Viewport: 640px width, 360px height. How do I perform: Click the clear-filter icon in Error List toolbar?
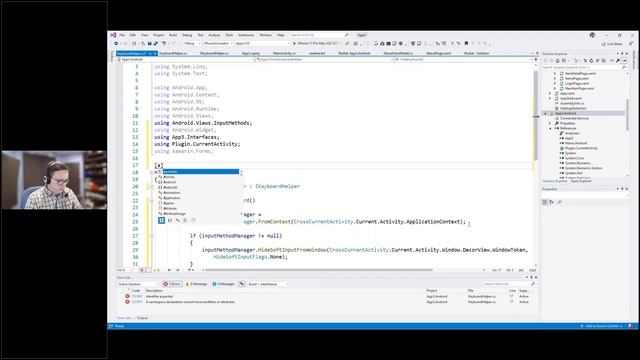(242, 284)
